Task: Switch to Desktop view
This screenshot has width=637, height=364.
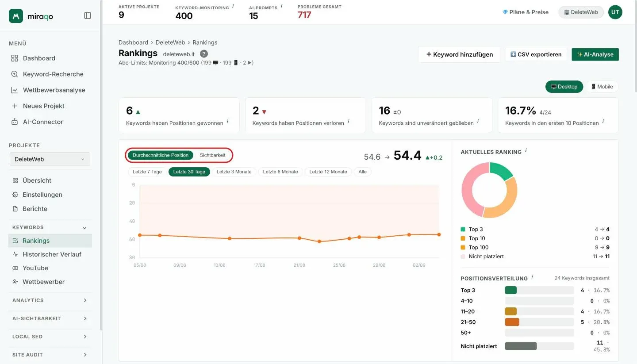Action: pos(564,87)
